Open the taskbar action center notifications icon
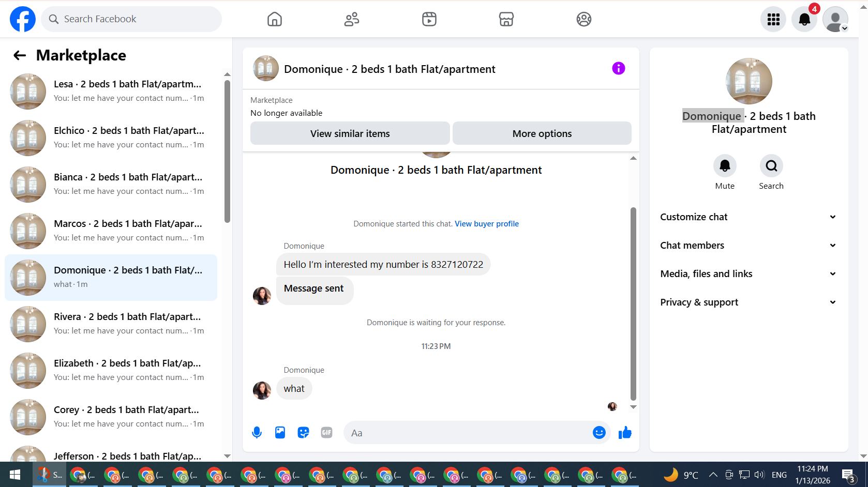868x487 pixels. tap(848, 475)
